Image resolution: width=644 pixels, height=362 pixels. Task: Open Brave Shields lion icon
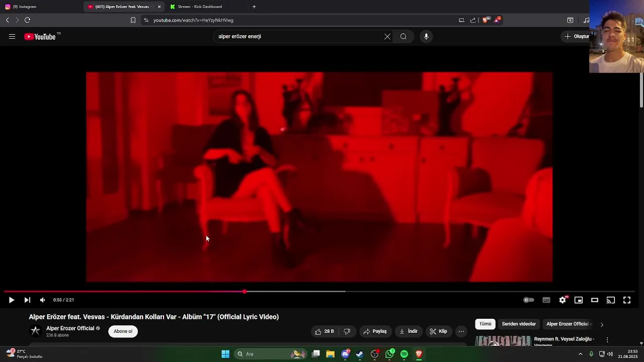(485, 20)
